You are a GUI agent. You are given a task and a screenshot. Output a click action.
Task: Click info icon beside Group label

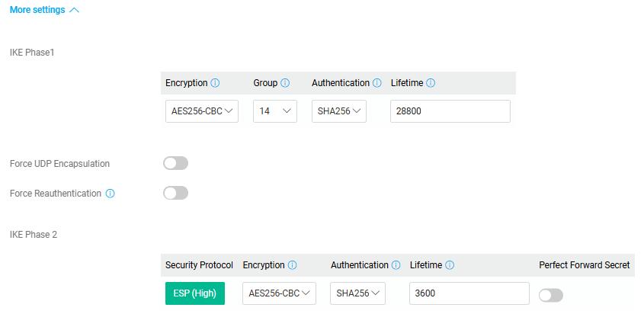285,83
